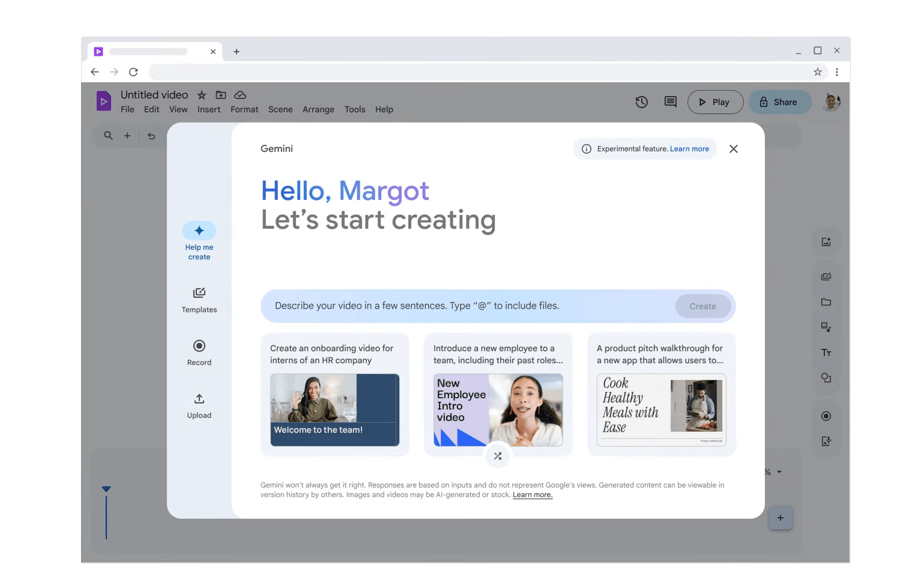Open the Tools menu

355,109
